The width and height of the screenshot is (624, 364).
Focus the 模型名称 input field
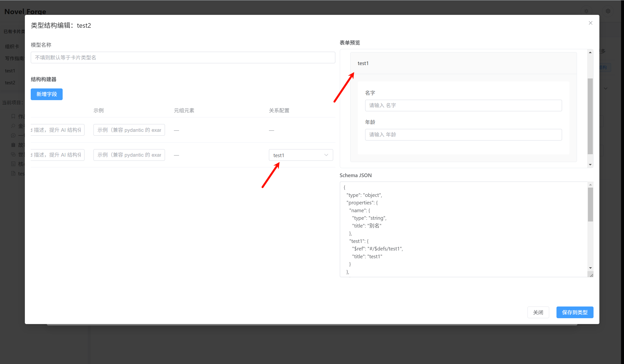183,58
